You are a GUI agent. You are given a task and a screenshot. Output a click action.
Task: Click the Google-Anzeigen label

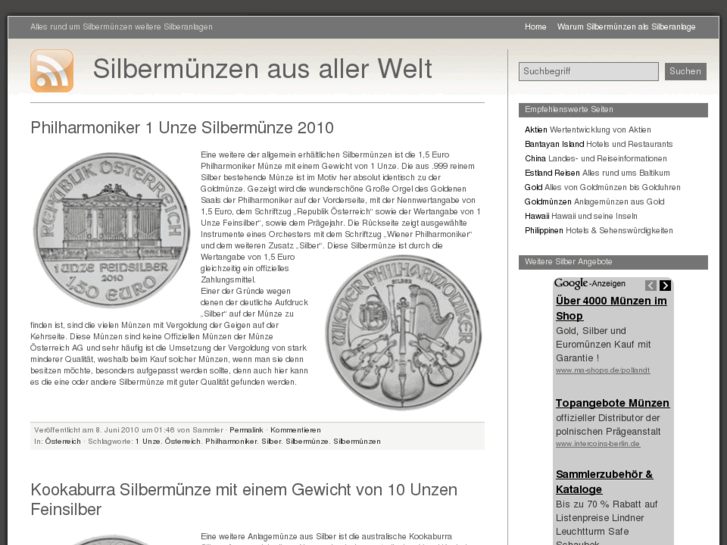click(x=590, y=283)
